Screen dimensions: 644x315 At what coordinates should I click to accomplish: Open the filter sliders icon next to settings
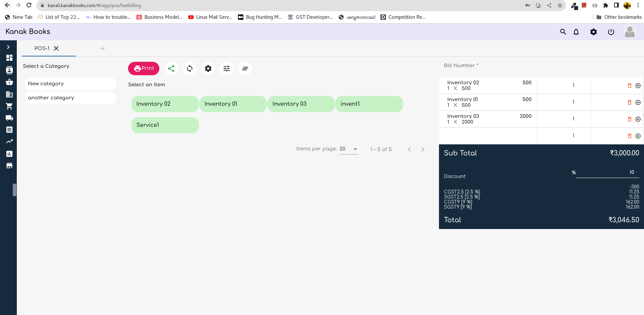tap(227, 68)
